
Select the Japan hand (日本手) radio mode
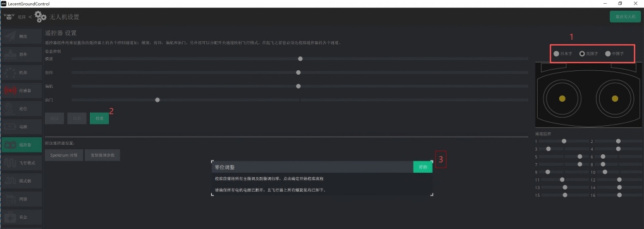click(x=562, y=54)
